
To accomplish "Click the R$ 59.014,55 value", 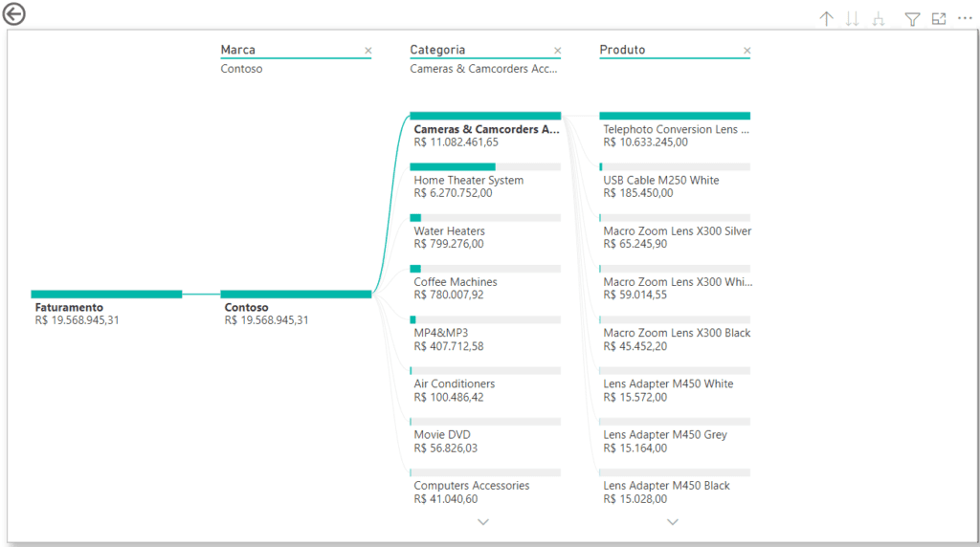I will (x=635, y=295).
